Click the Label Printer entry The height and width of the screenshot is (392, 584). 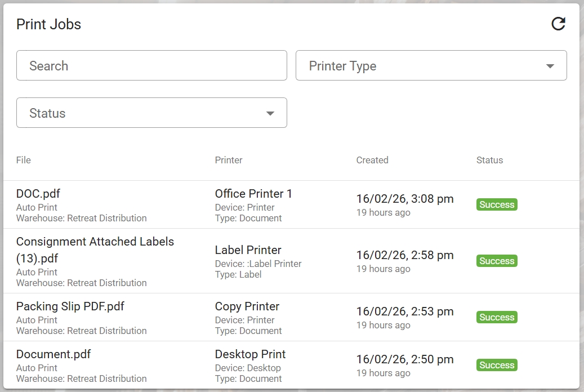tap(248, 250)
